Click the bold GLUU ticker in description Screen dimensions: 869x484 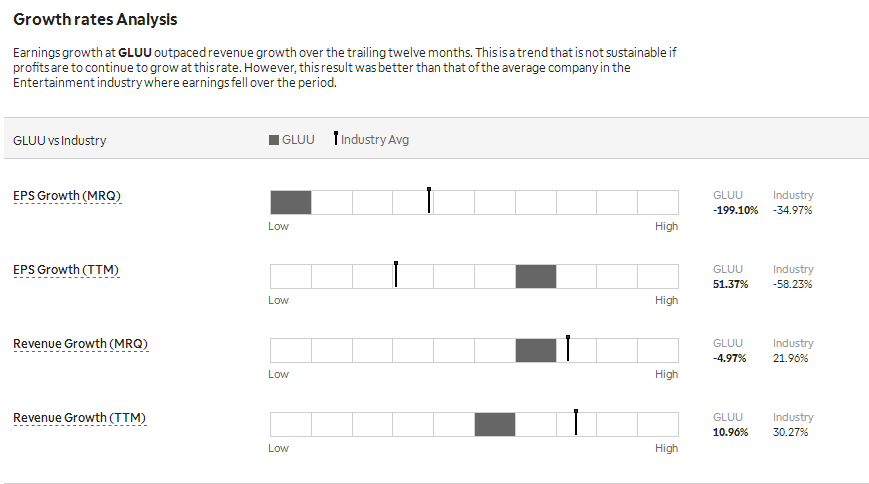click(x=135, y=53)
